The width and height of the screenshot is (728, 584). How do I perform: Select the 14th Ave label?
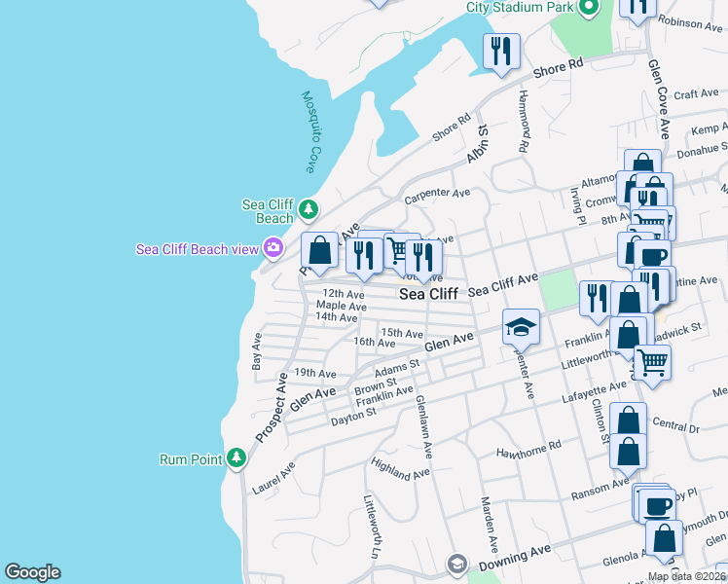coord(337,317)
